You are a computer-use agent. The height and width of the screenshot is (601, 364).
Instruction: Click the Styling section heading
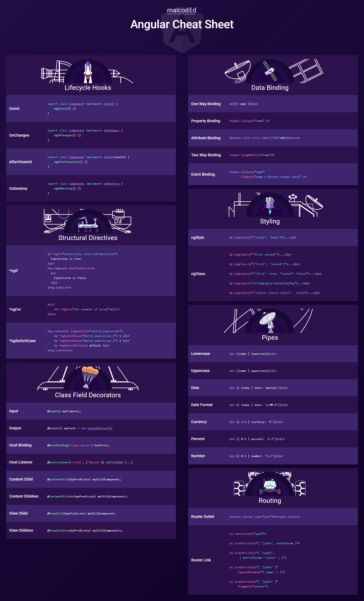point(270,221)
